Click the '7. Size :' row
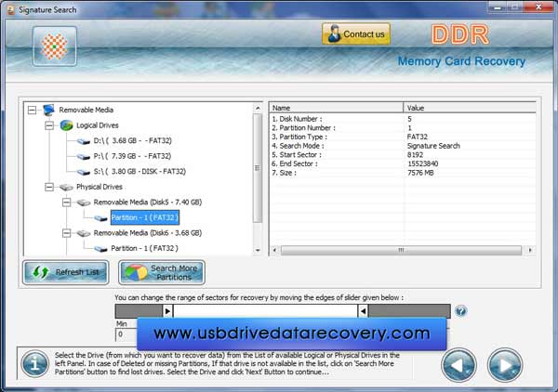The height and width of the screenshot is (392, 558). click(x=403, y=173)
